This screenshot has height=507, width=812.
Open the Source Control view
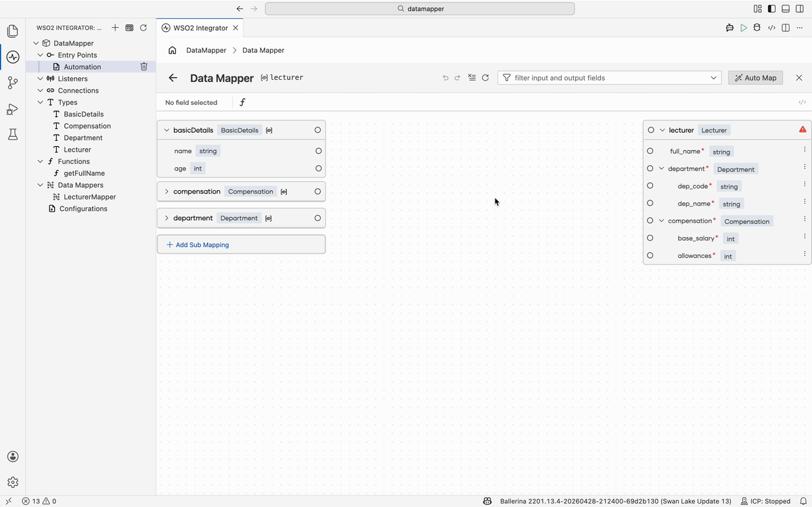pos(12,83)
